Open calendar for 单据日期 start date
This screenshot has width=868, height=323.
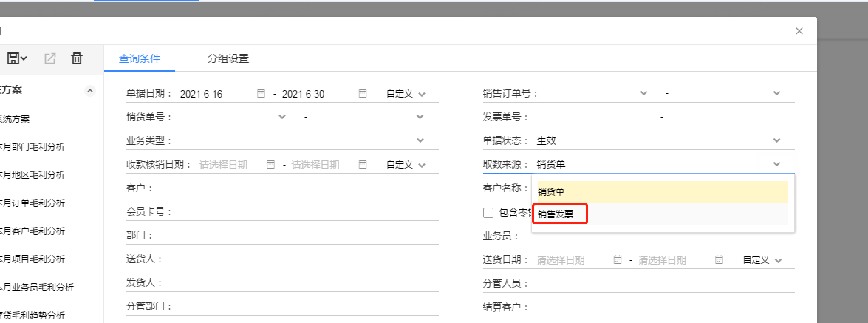coord(262,94)
